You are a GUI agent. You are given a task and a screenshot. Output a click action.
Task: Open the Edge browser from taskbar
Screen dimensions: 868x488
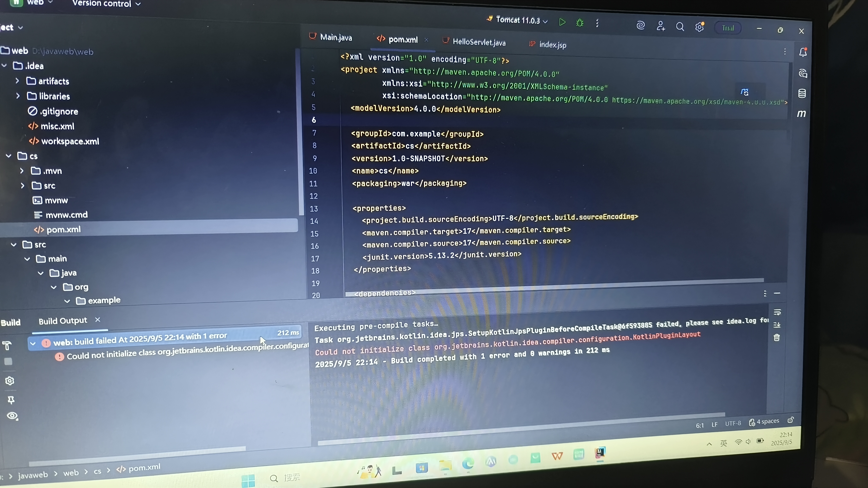pyautogui.click(x=468, y=463)
